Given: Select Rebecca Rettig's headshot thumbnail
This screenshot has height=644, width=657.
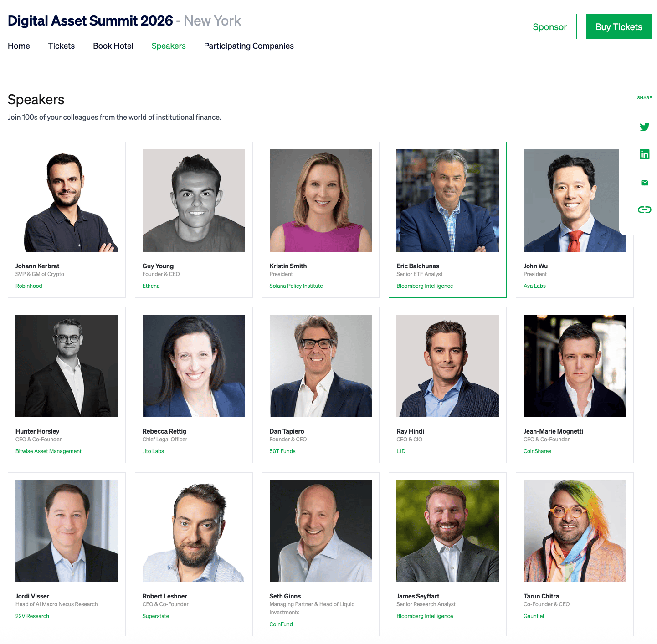Looking at the screenshot, I should [194, 366].
